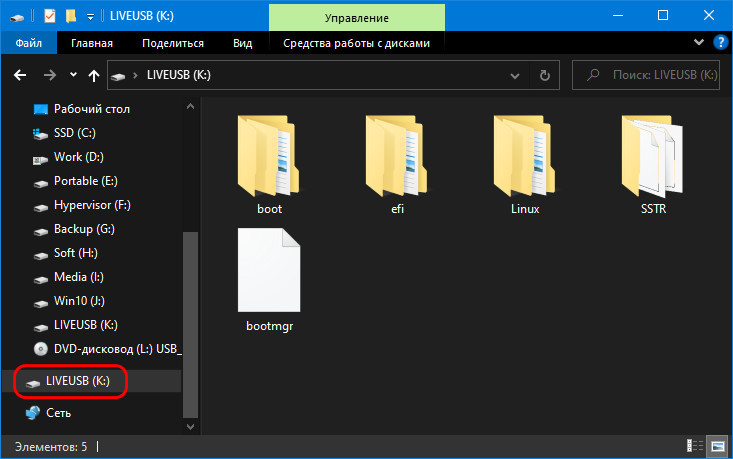Viewport: 733px width, 459px height.
Task: Open Сеть in the navigation pane
Action: click(58, 413)
